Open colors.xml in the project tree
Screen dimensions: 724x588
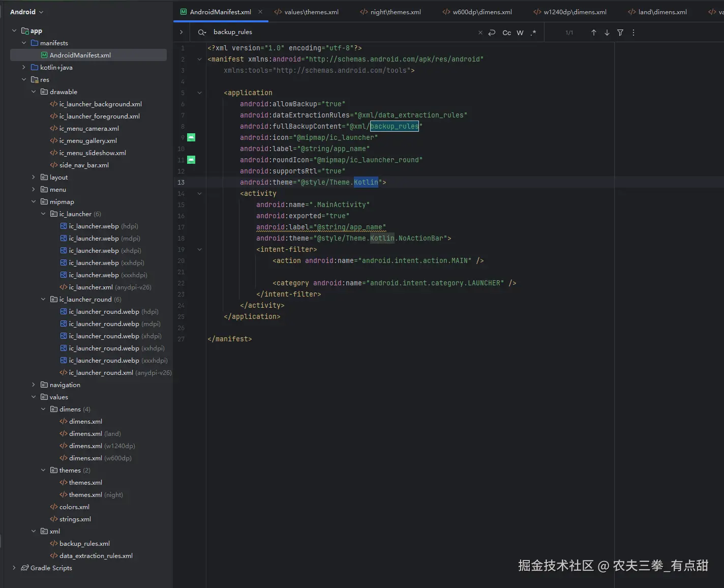click(74, 507)
